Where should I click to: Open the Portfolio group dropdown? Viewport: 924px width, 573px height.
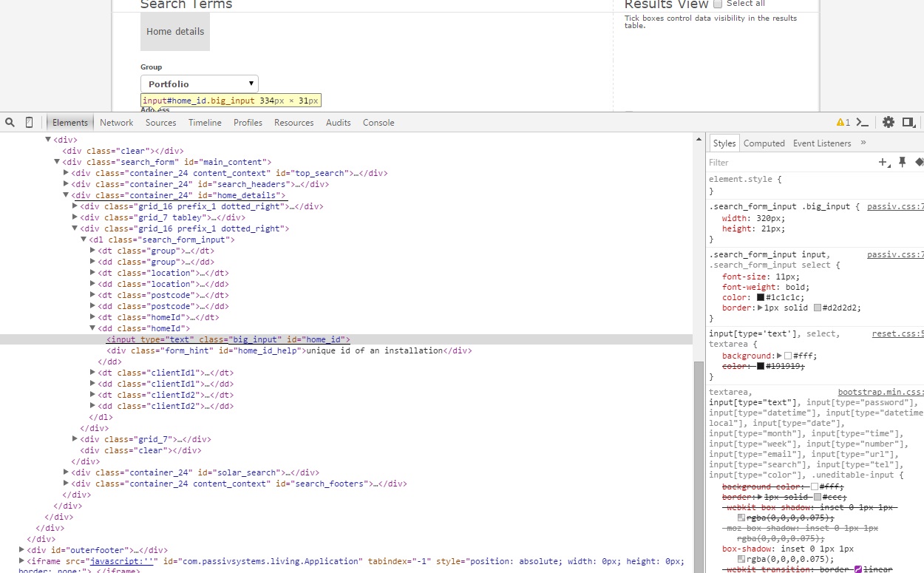[x=200, y=84]
